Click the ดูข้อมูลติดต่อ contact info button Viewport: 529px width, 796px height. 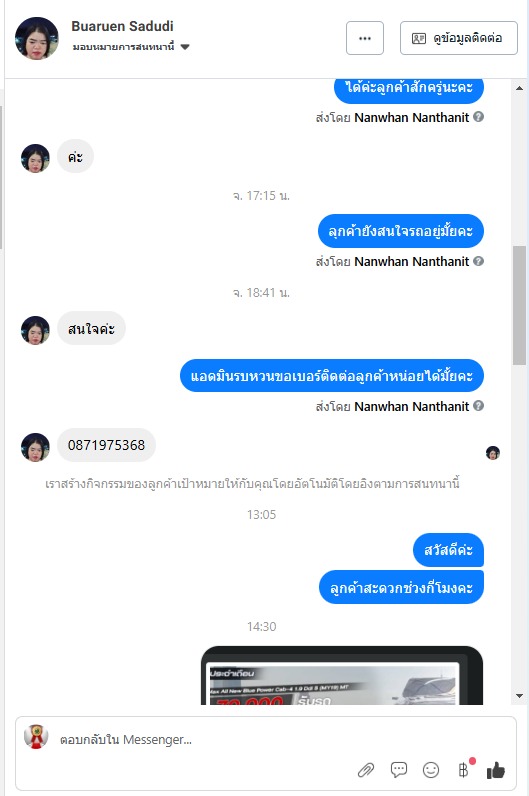pyautogui.click(x=459, y=38)
